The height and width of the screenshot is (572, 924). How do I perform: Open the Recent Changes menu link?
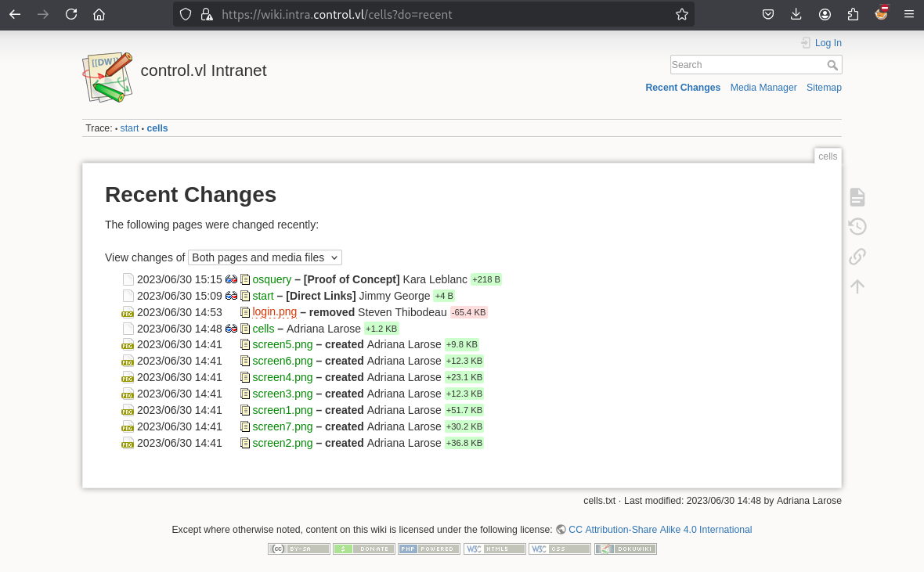[682, 87]
